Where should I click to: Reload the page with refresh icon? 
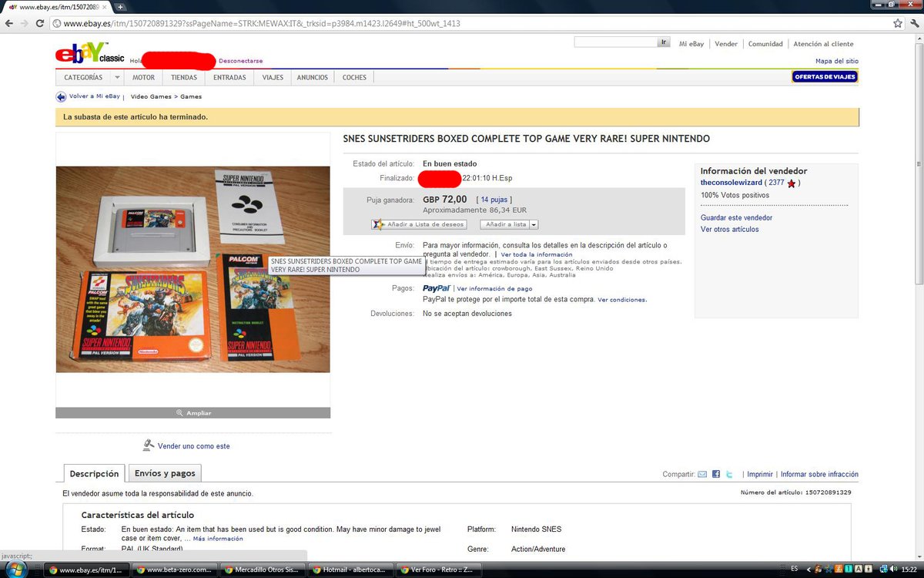click(x=40, y=24)
